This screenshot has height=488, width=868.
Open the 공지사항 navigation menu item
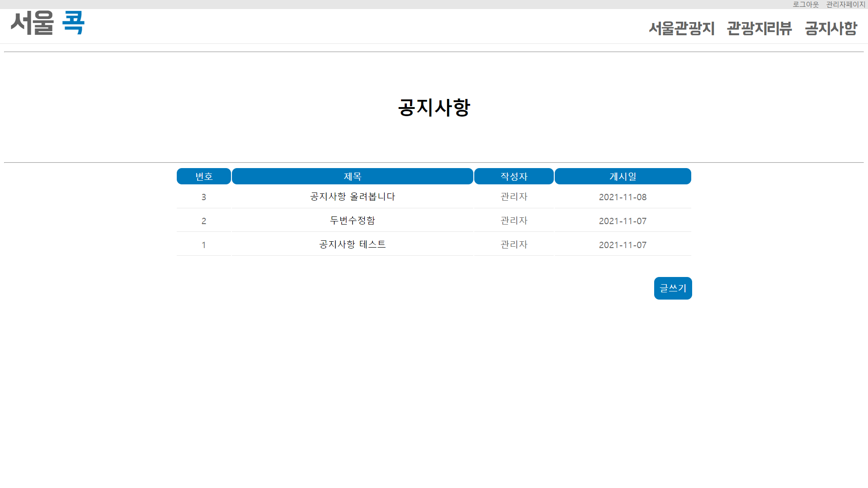tap(831, 28)
